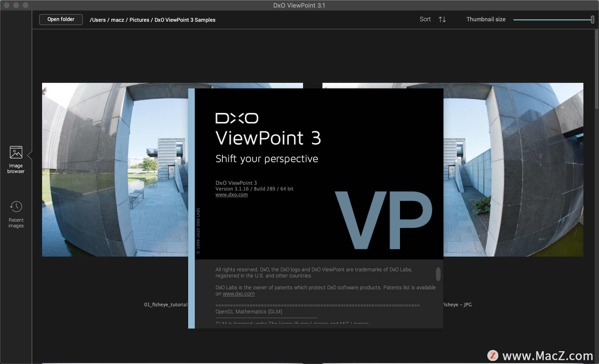Navigate to Users in path
This screenshot has height=364, width=599.
98,20
